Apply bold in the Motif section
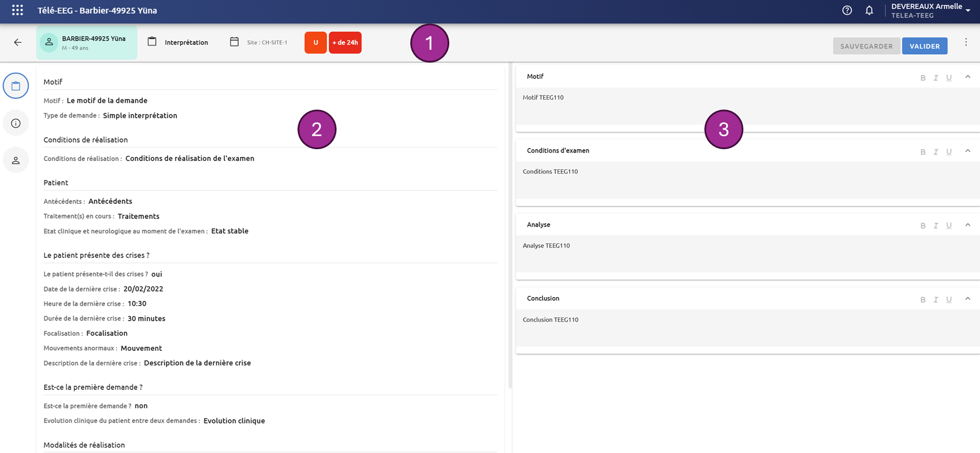This screenshot has height=453, width=980. pyautogui.click(x=923, y=78)
